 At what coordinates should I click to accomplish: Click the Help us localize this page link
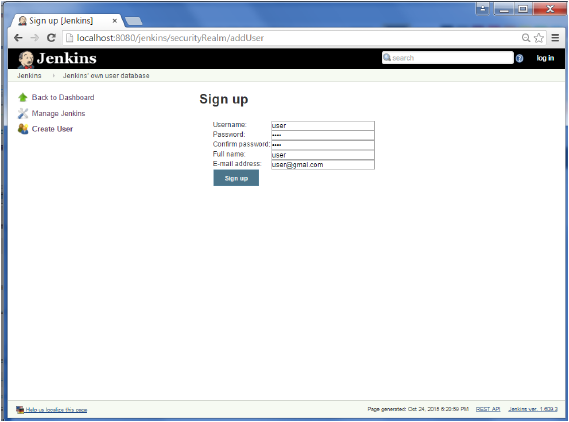point(56,410)
